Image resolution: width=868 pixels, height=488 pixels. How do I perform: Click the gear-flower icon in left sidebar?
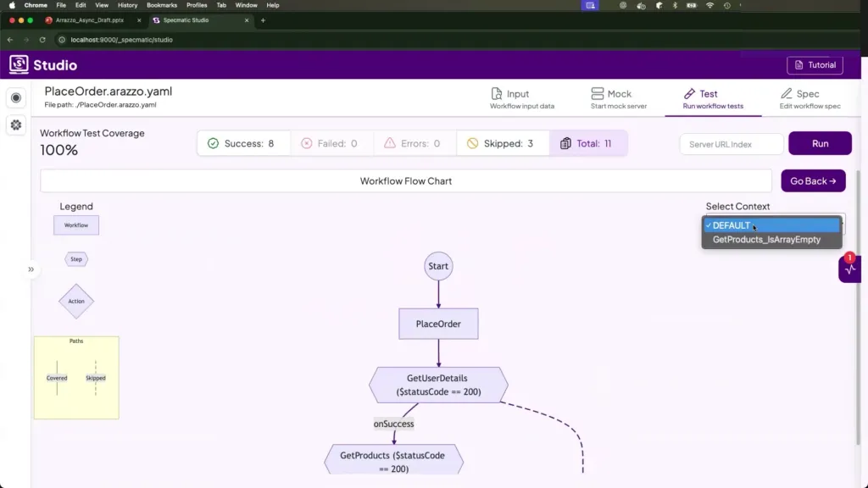point(15,125)
